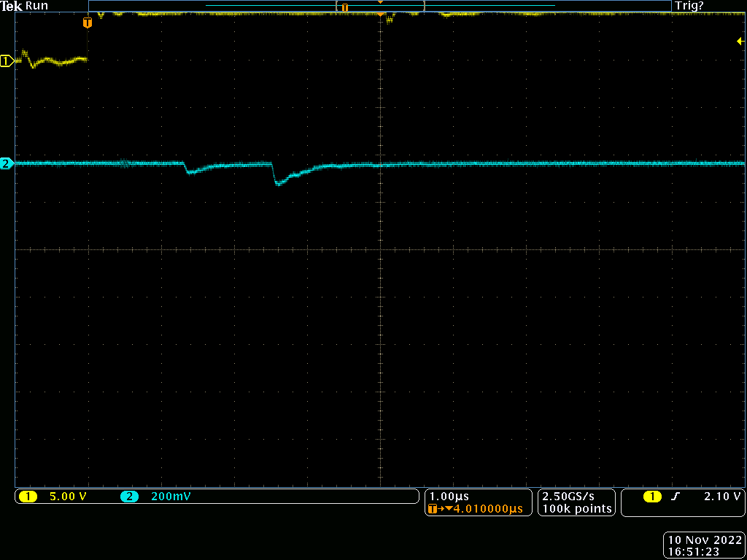
Task: Click the orange trigger position T marker
Action: point(88,23)
